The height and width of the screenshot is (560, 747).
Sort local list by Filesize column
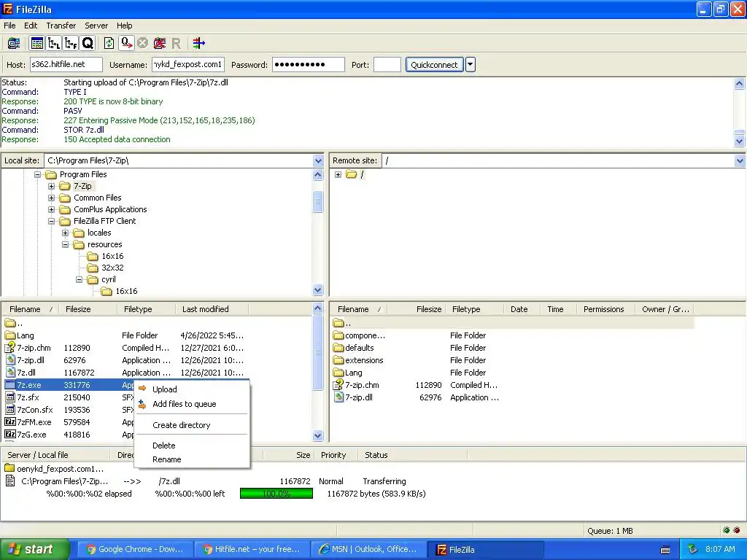pos(88,309)
